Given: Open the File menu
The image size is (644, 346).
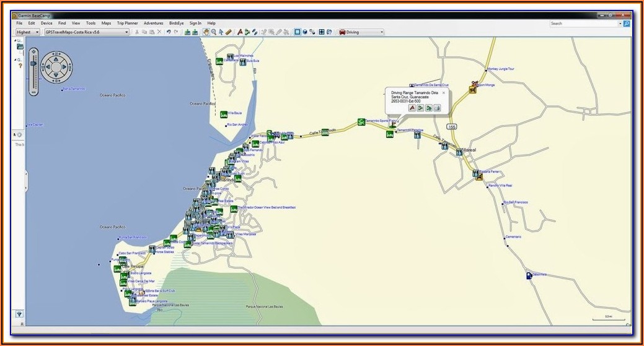Looking at the screenshot, I should [x=19, y=24].
